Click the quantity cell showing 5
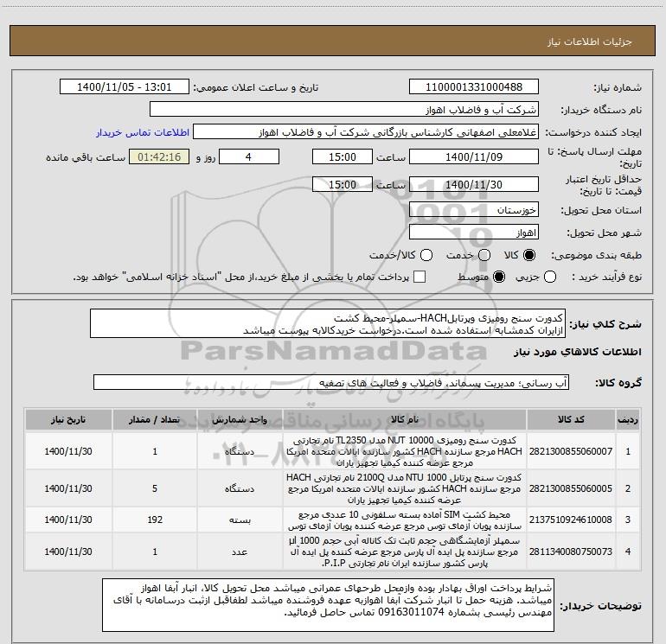Image resolution: width=666 pixels, height=644 pixels. 155,488
